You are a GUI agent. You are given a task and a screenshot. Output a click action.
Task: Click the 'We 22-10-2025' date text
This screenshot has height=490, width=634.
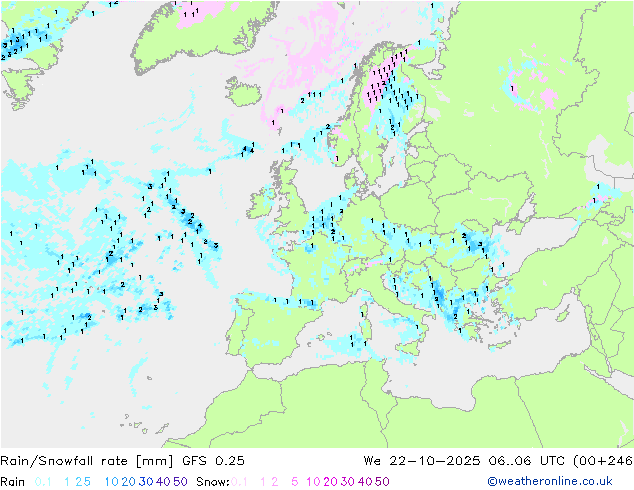[422, 461]
